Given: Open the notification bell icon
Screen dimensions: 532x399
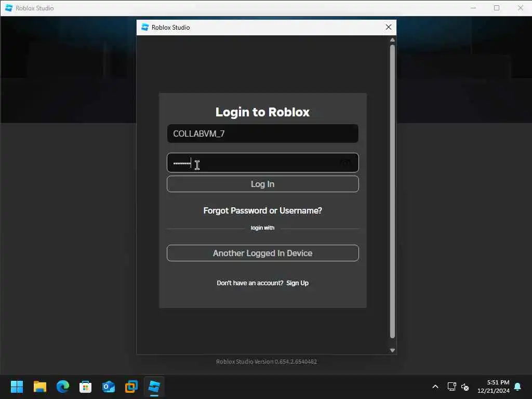Looking at the screenshot, I should pyautogui.click(x=517, y=387).
